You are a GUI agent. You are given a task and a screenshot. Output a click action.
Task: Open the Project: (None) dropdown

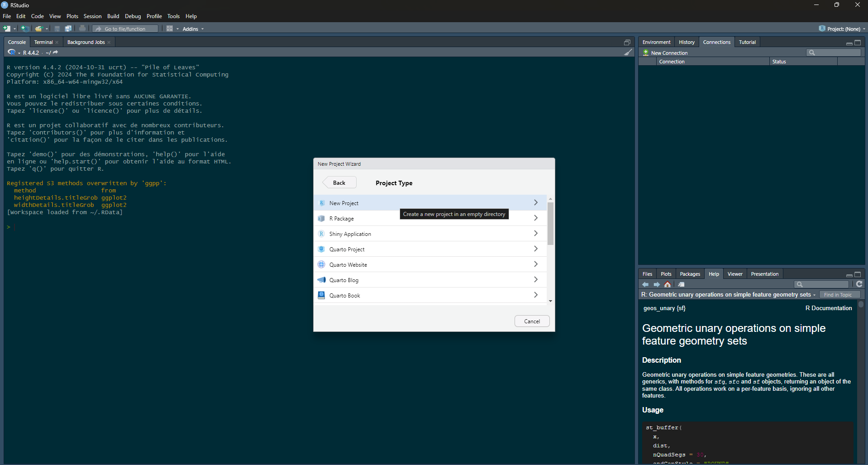coord(842,29)
